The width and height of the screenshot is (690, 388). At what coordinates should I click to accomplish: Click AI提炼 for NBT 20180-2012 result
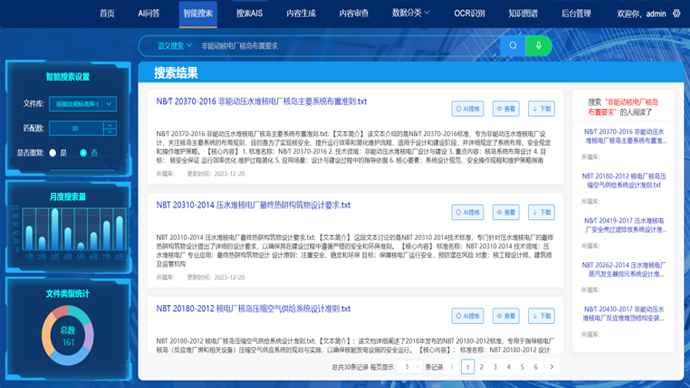tap(467, 316)
